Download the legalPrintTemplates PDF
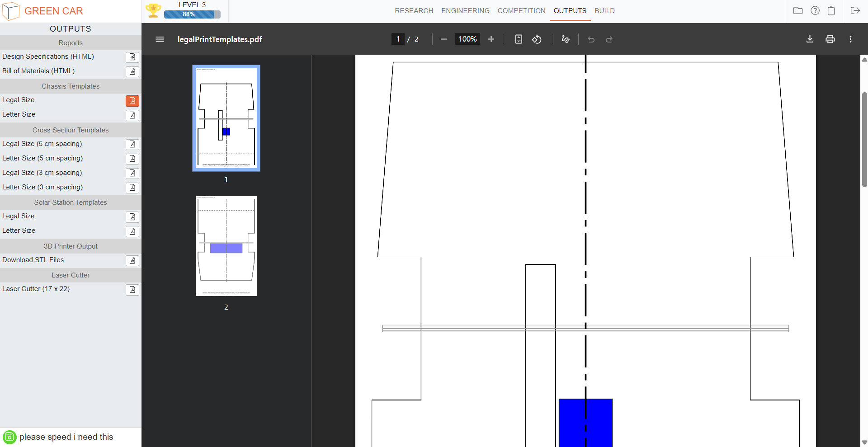 pyautogui.click(x=810, y=39)
